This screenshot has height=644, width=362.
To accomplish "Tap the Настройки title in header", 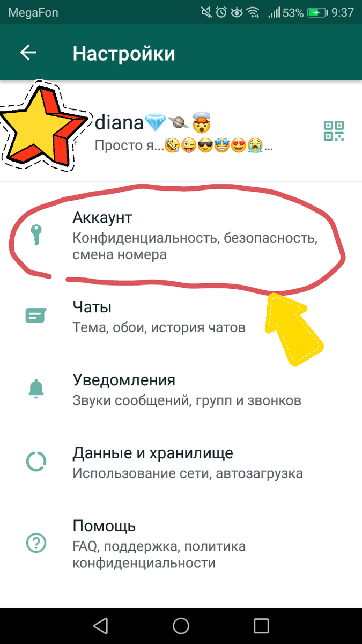I will coord(124,54).
